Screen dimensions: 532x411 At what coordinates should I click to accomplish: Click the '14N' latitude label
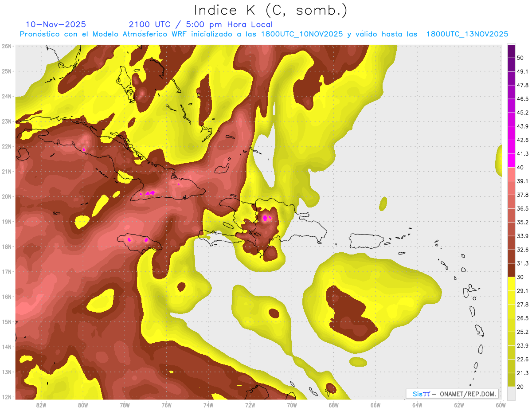[x=6, y=347]
